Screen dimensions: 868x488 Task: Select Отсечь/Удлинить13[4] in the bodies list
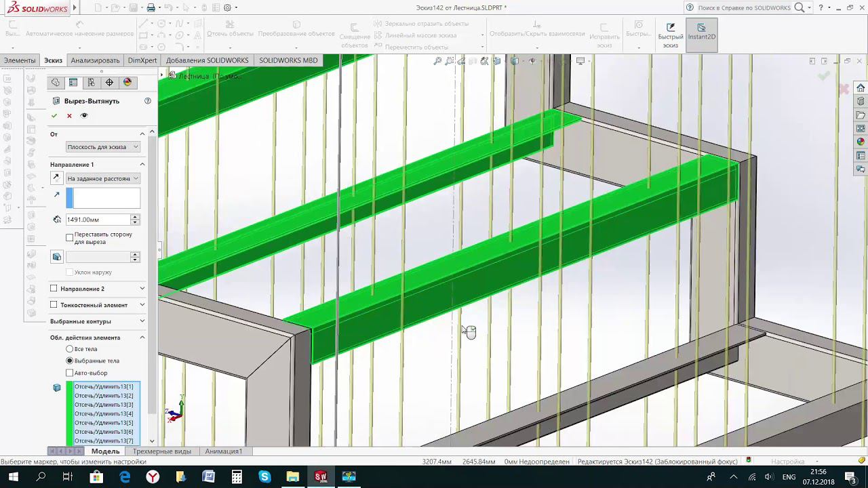pyautogui.click(x=104, y=413)
